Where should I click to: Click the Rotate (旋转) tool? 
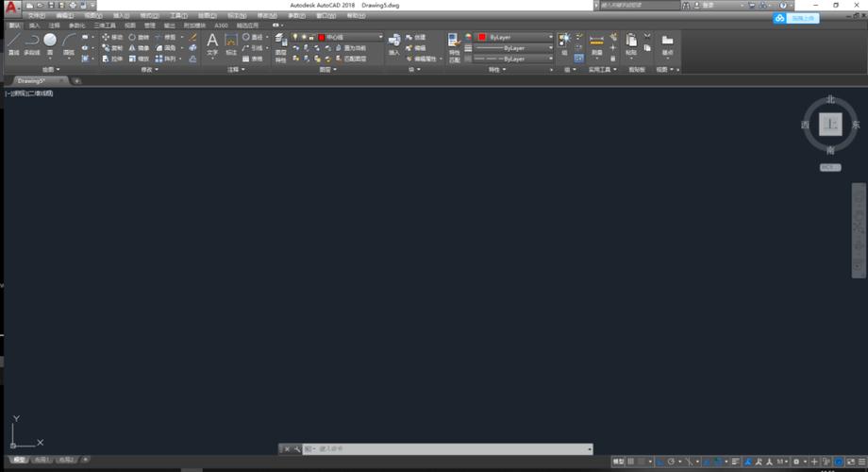pyautogui.click(x=139, y=37)
